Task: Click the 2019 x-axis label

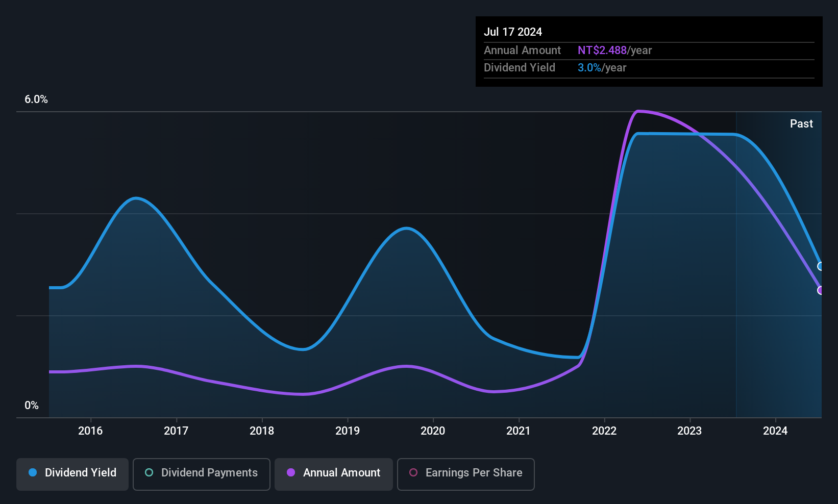Action: tap(348, 431)
